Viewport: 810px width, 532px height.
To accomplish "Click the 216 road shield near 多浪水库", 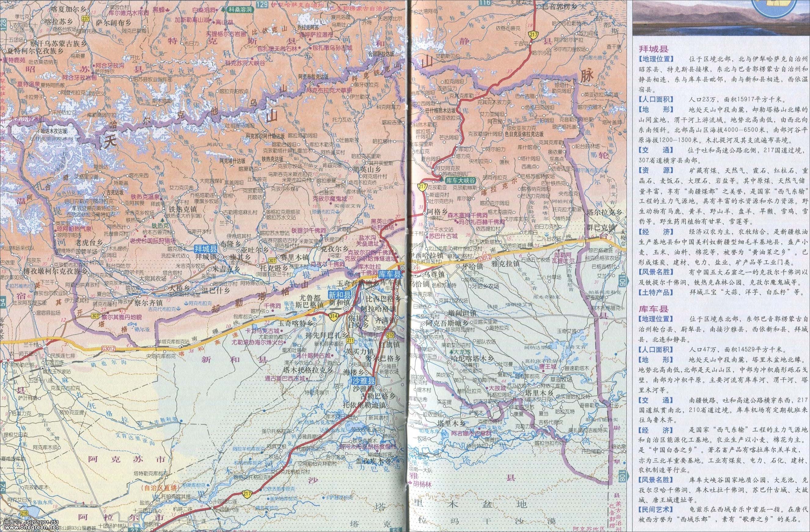I will click(x=24, y=513).
